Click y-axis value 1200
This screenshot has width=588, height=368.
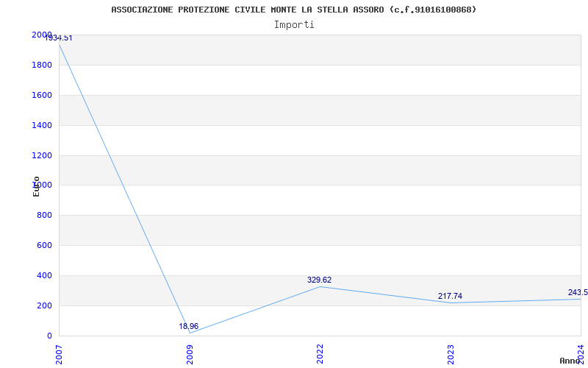(x=42, y=155)
